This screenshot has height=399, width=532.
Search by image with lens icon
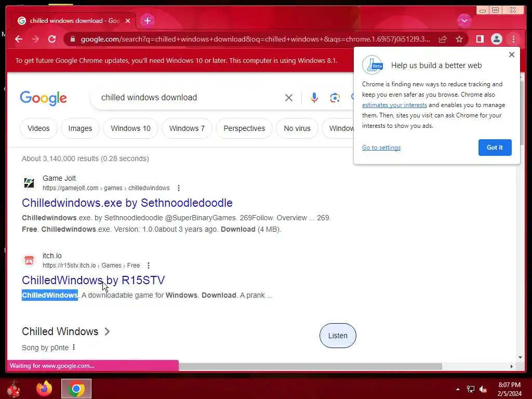coord(335,98)
